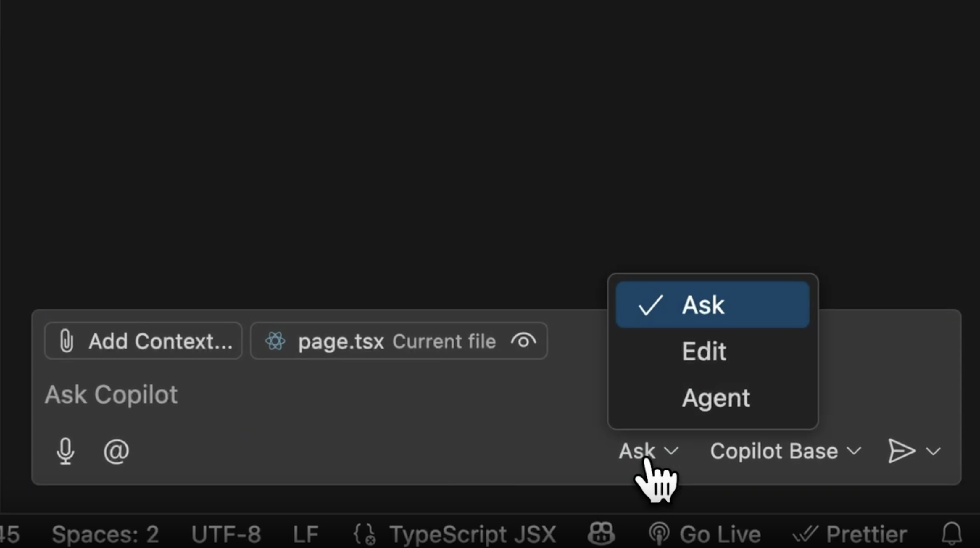Select the checked Ask mode option

[713, 305]
